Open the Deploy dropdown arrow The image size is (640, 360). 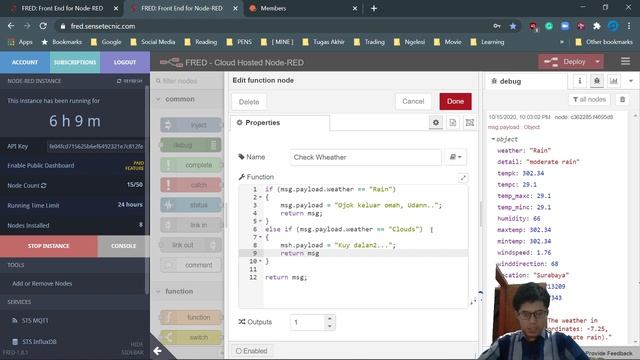[598, 62]
